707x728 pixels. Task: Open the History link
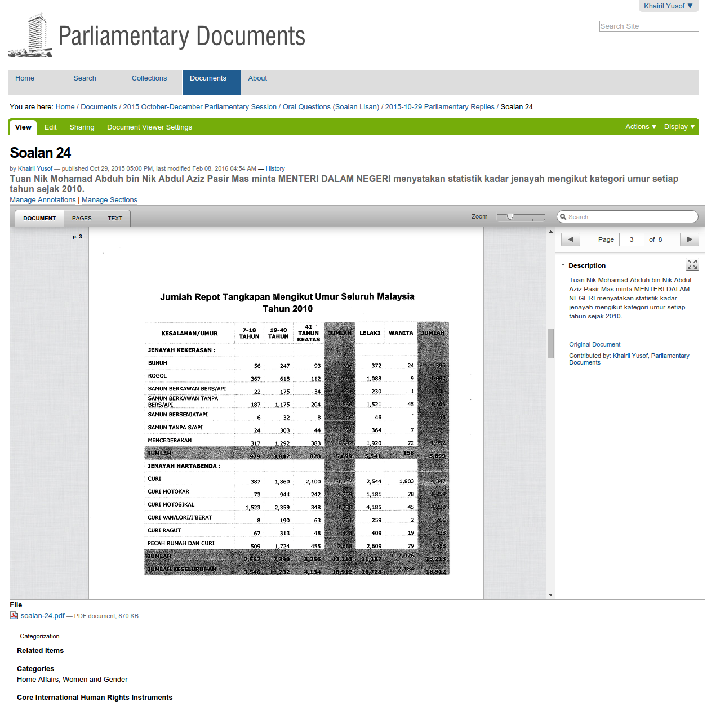click(x=275, y=168)
